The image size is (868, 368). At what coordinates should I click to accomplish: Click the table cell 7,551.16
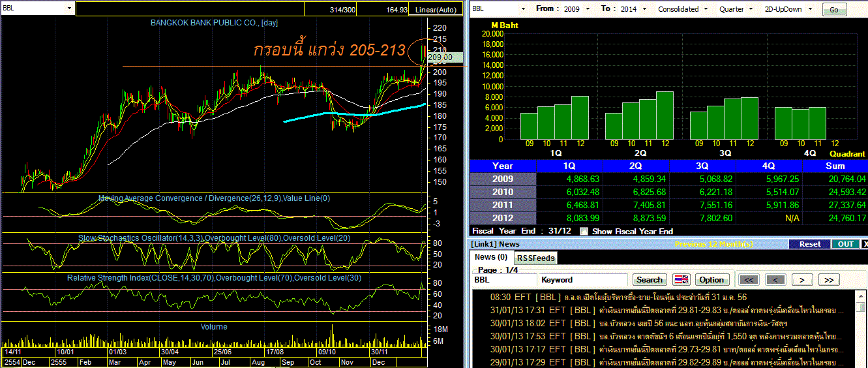(x=702, y=205)
